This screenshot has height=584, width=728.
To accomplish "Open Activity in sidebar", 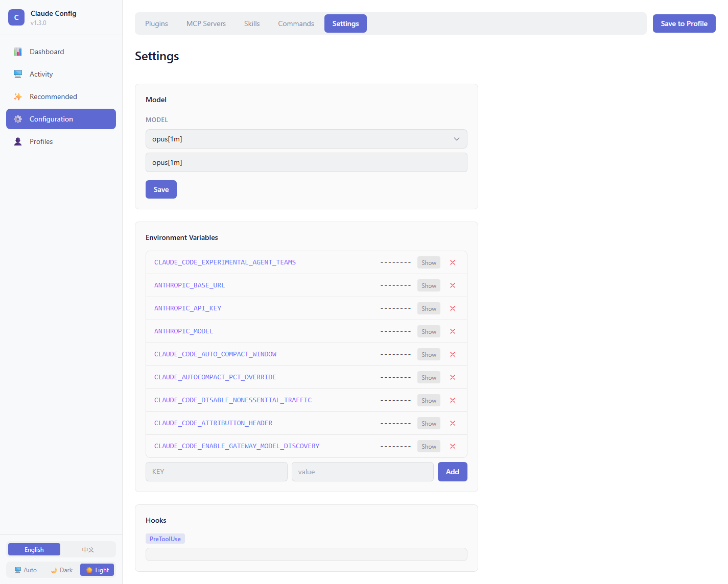I will coord(61,74).
